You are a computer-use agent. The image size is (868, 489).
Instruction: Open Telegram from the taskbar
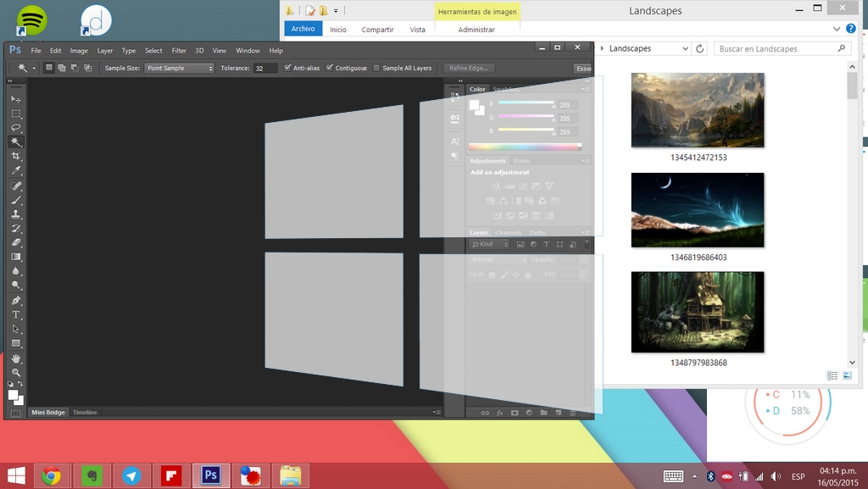(131, 475)
